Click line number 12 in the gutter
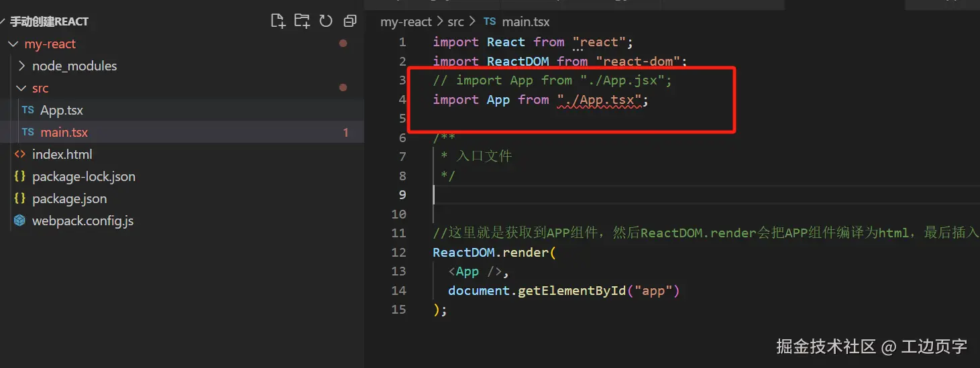Viewport: 980px width, 368px height. coord(398,253)
